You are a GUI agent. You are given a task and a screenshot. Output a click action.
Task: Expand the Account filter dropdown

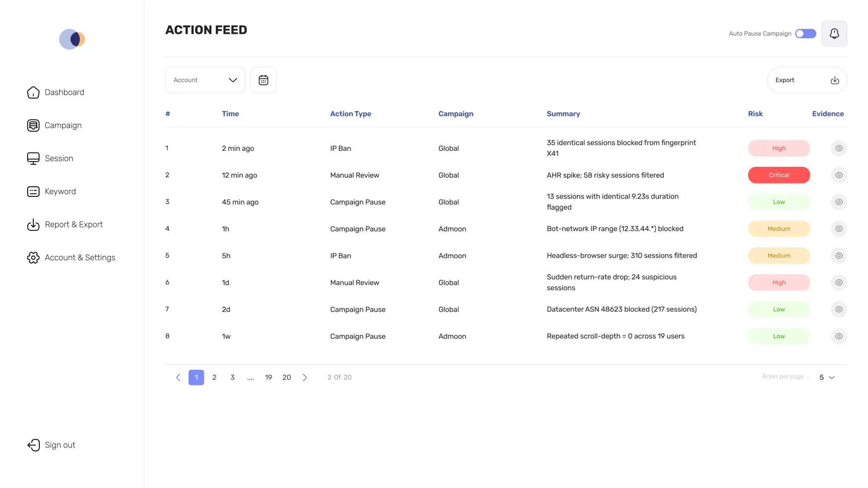click(x=205, y=80)
